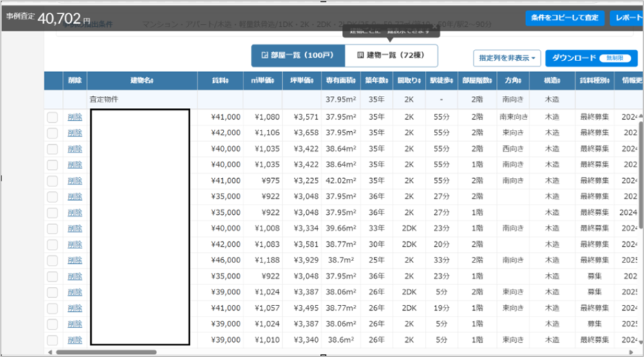Sort by 部屋階数 column header
The width and height of the screenshot is (644, 357).
click(477, 80)
